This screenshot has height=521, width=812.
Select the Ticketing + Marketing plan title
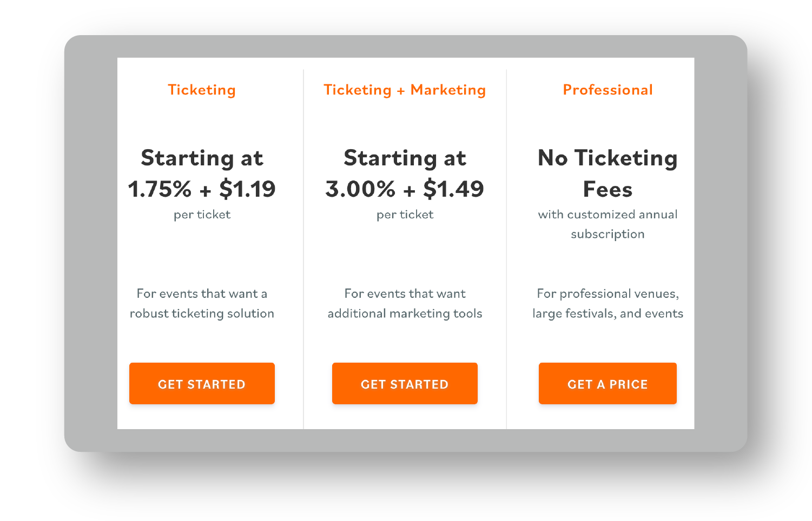[x=405, y=90]
